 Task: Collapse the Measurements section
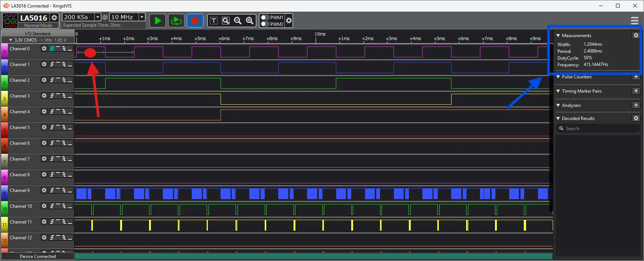pos(558,36)
